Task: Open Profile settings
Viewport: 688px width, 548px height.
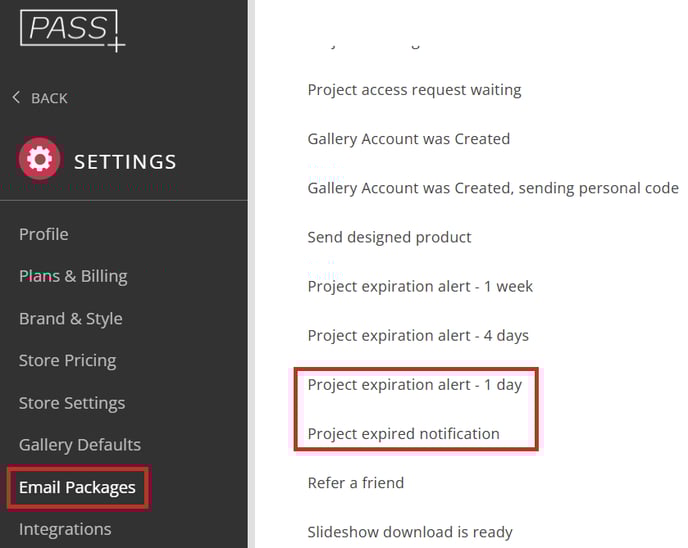Action: point(43,234)
